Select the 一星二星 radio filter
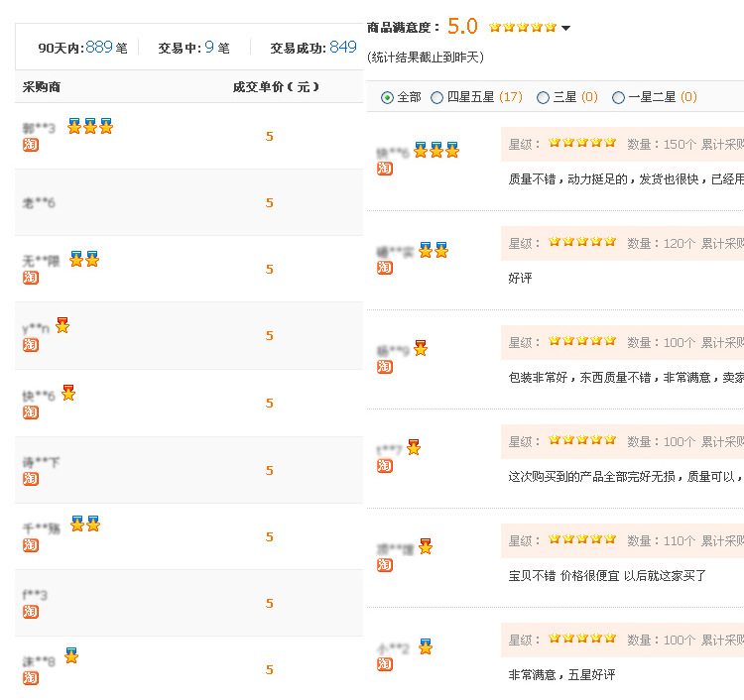Image resolution: width=744 pixels, height=700 pixels. click(618, 97)
